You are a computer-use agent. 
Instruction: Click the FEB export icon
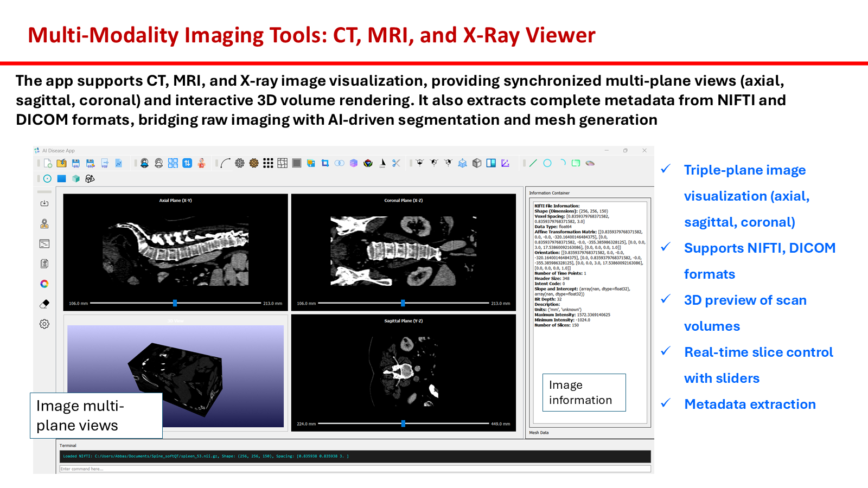105,163
